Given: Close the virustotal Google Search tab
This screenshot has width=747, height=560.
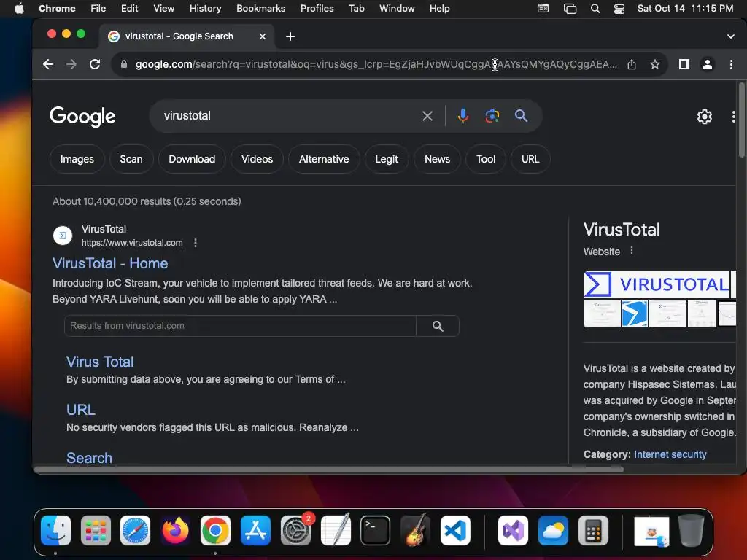Looking at the screenshot, I should coord(263,36).
